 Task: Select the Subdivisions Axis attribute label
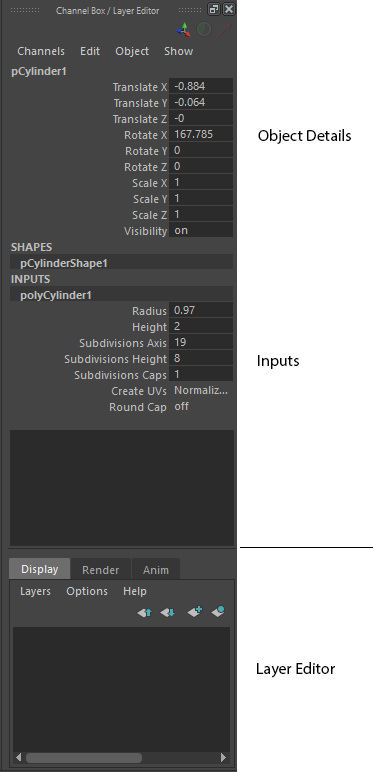point(123,343)
